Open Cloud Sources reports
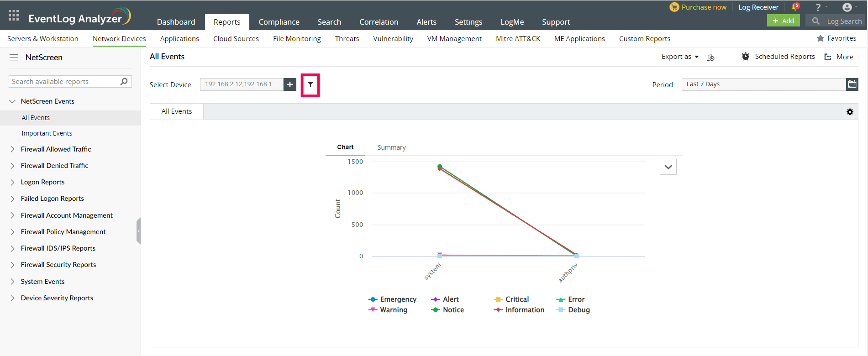868x356 pixels. 236,39
